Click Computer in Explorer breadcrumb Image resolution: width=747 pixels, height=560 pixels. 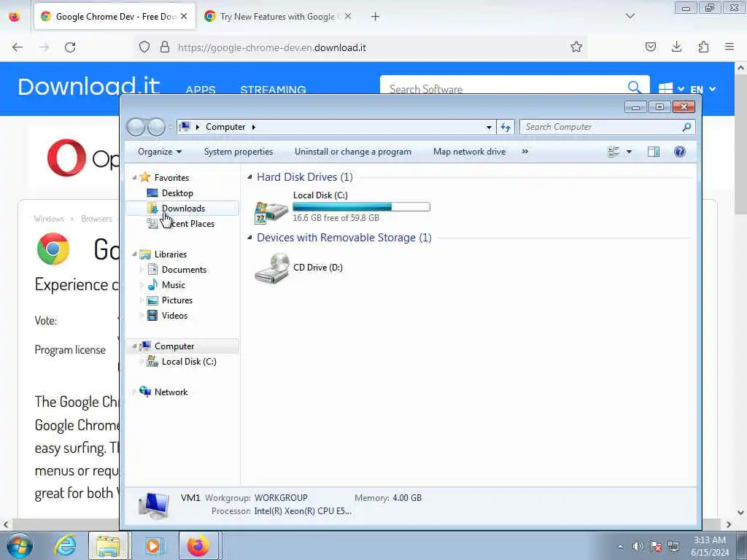225,127
